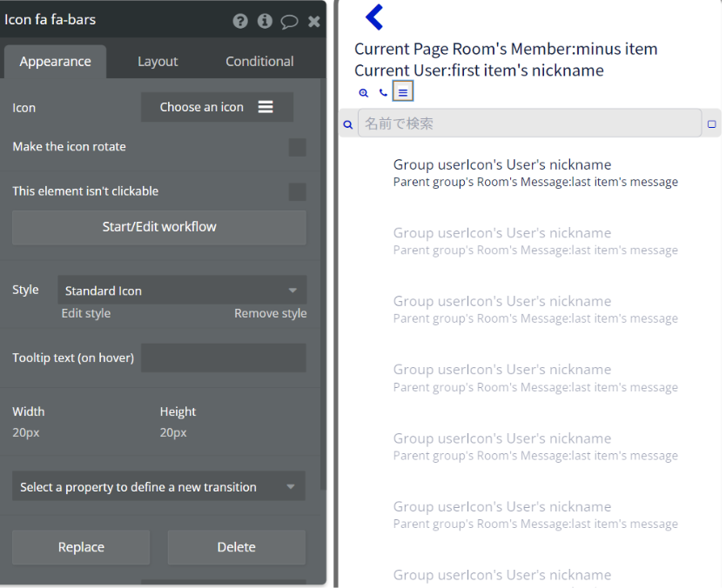Click the zoom magnifier icon below nickname

tap(364, 92)
